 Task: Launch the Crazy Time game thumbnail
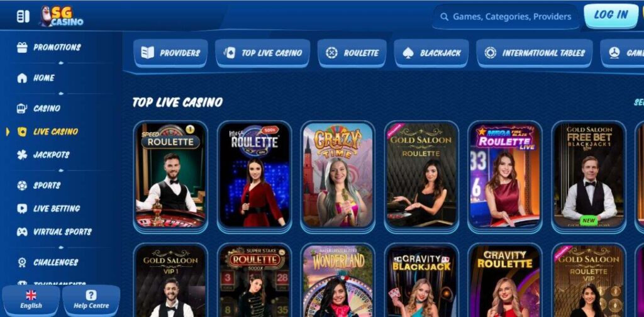(338, 175)
